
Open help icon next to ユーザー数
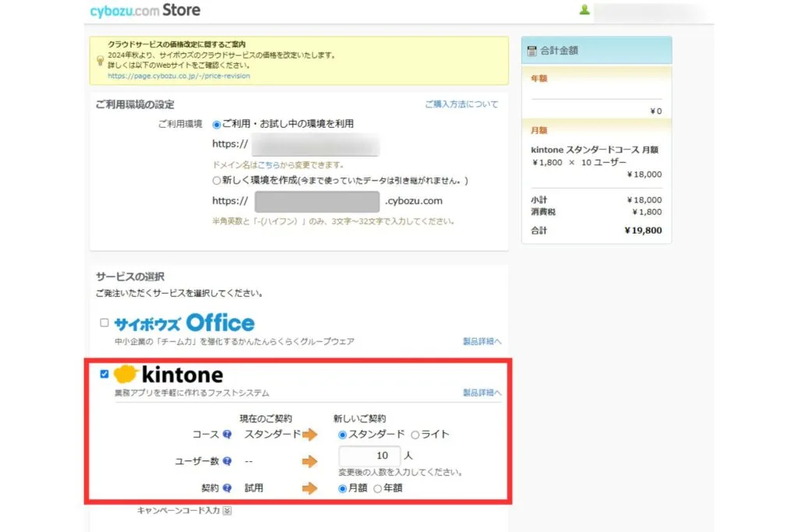coord(227,462)
